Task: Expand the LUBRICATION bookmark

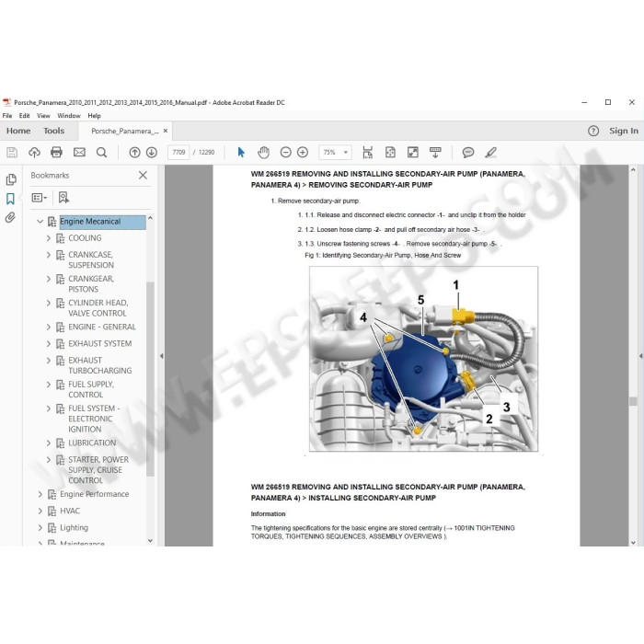Action: pos(49,443)
